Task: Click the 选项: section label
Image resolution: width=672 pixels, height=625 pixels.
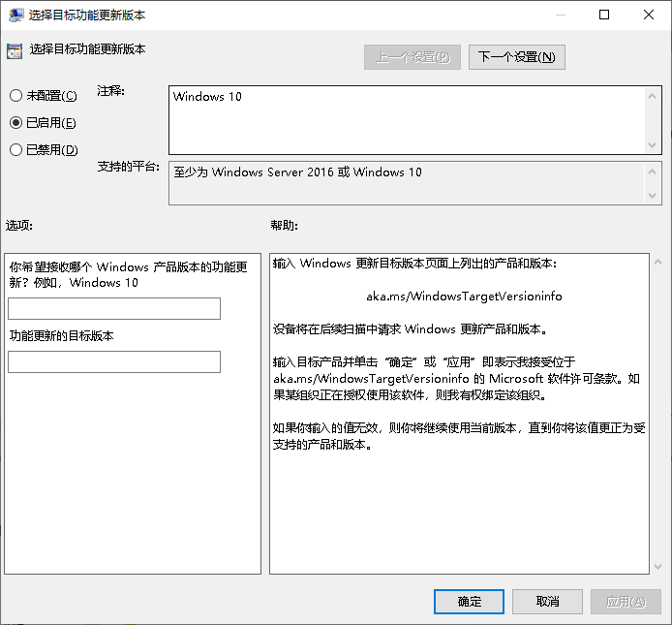Action: point(19,225)
